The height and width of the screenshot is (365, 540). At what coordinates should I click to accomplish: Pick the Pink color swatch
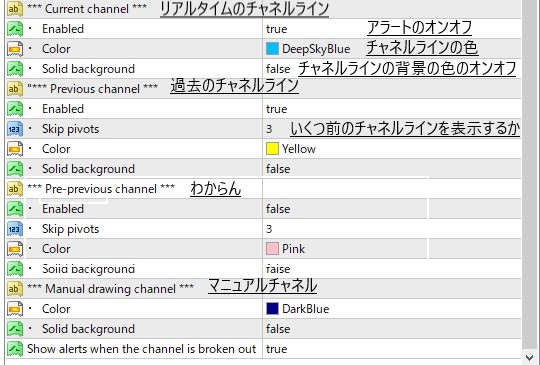[x=272, y=249]
